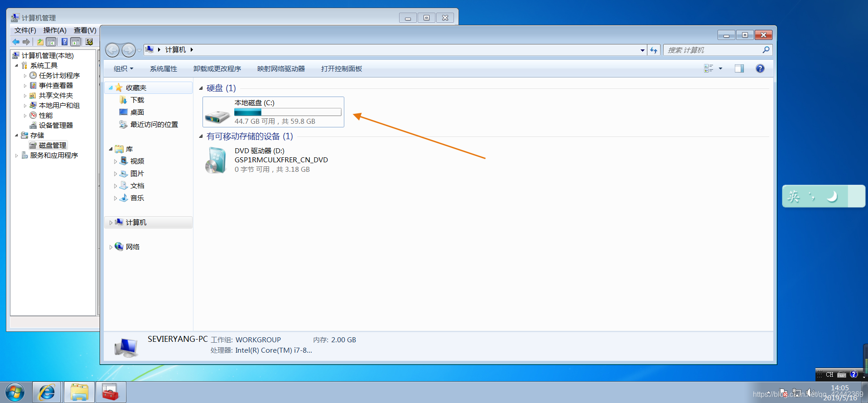Collapse the 系统工具 tree node
The width and height of the screenshot is (868, 403).
pyautogui.click(x=17, y=66)
